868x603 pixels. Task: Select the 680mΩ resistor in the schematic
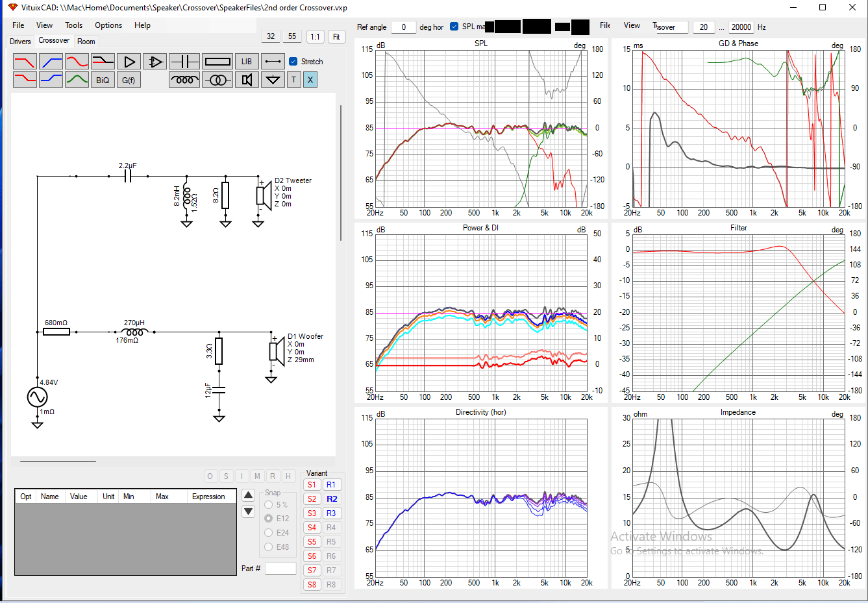(x=56, y=332)
